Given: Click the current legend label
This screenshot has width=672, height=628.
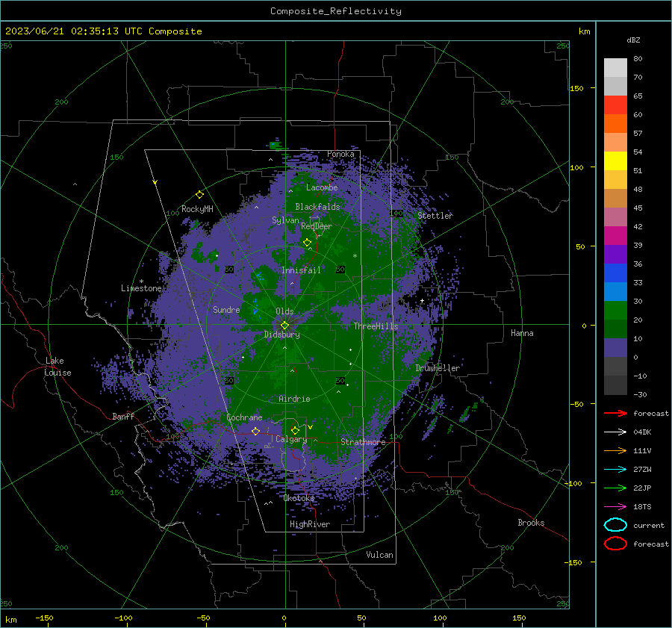Looking at the screenshot, I should [649, 525].
